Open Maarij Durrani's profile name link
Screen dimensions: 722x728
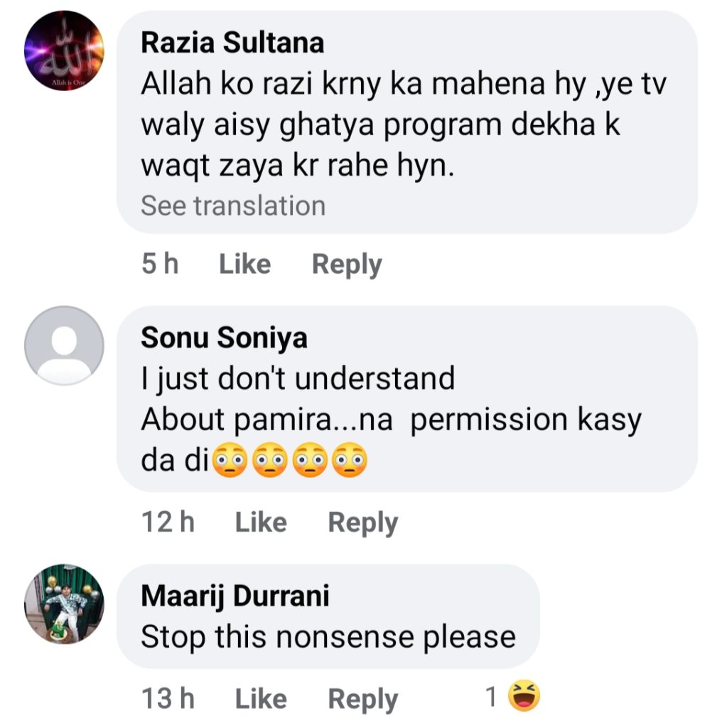(235, 596)
